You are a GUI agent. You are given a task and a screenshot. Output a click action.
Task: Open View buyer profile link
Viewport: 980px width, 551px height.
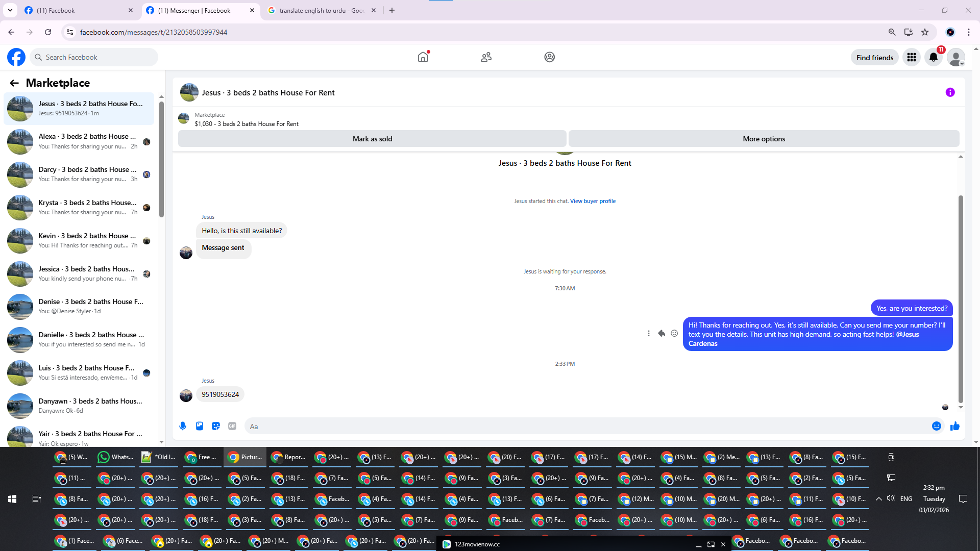(x=593, y=201)
